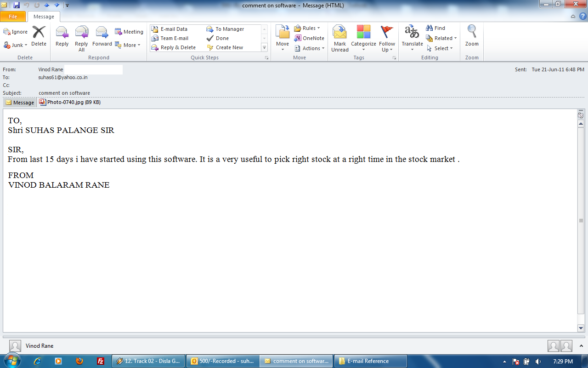588x368 pixels.
Task: Switch to E-mail Reference folder window
Action: point(370,361)
